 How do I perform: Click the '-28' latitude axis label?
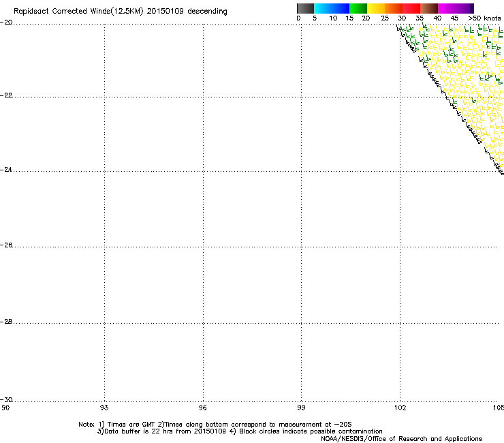[x=6, y=322]
